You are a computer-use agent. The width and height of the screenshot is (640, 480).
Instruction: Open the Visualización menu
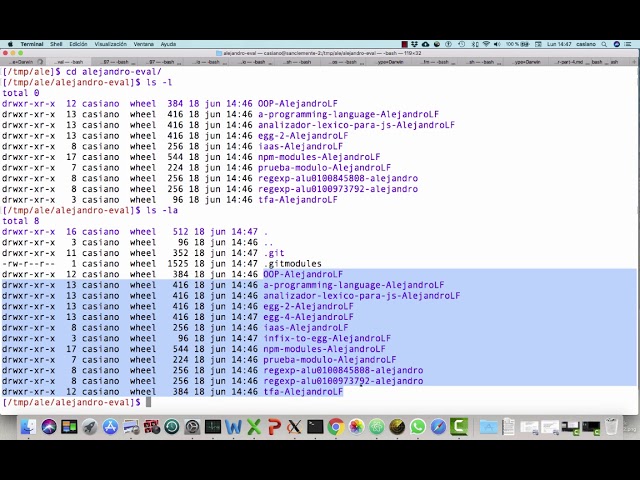111,44
